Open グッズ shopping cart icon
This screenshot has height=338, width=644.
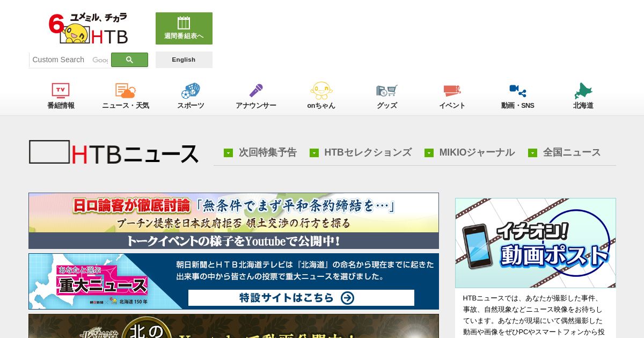387,90
